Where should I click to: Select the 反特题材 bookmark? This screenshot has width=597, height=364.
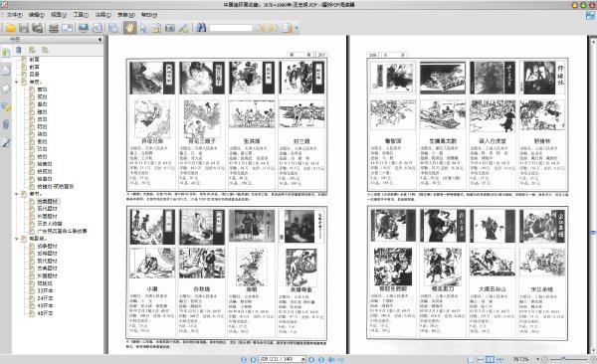[x=47, y=254]
